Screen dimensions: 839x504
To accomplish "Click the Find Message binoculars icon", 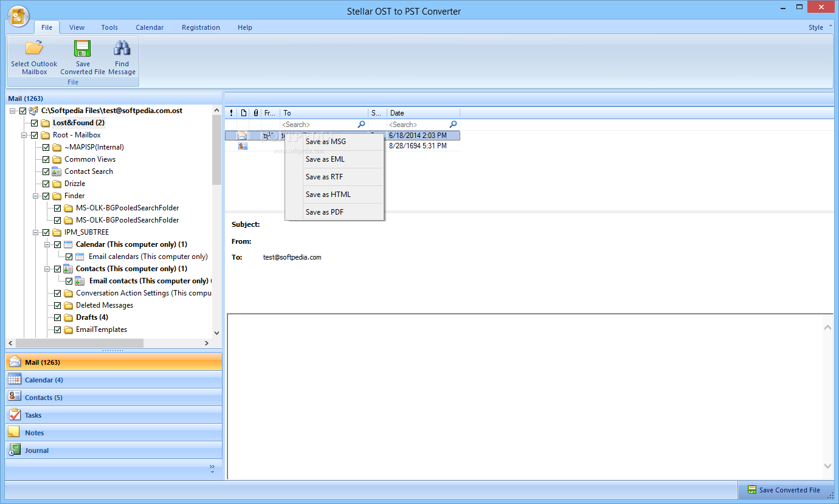I will (x=122, y=48).
